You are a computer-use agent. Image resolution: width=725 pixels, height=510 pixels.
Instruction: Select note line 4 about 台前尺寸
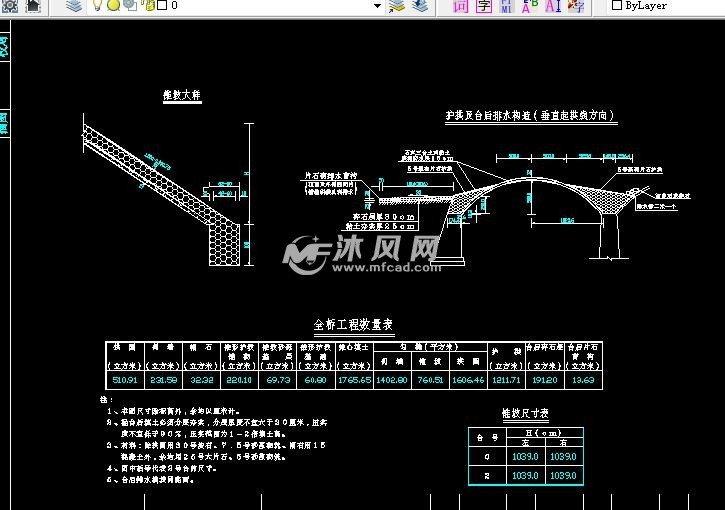[x=162, y=468]
